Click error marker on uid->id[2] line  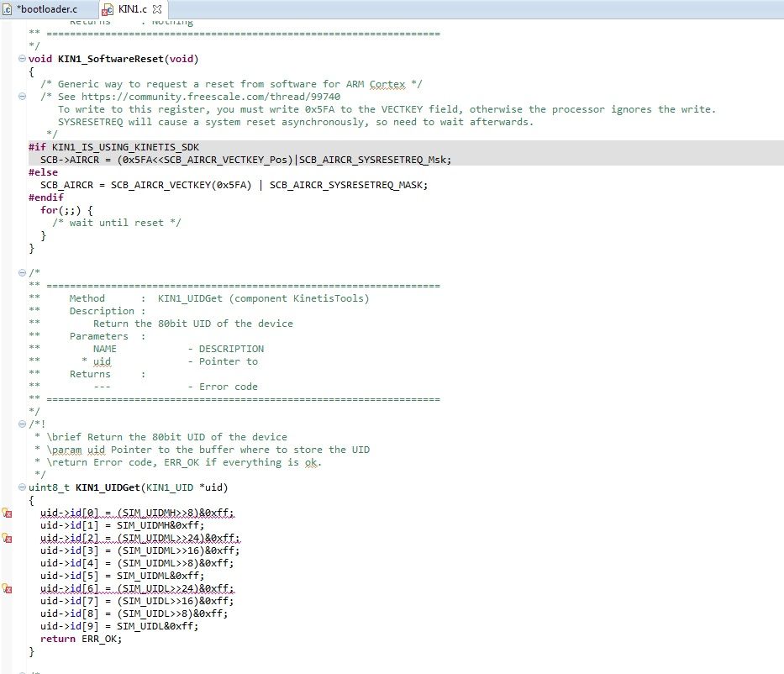tap(7, 538)
